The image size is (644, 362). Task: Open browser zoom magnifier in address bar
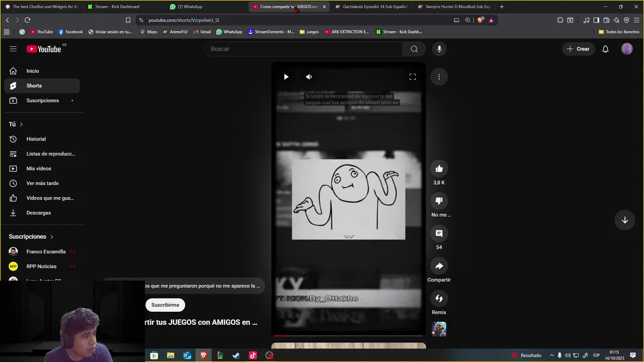pos(468,20)
